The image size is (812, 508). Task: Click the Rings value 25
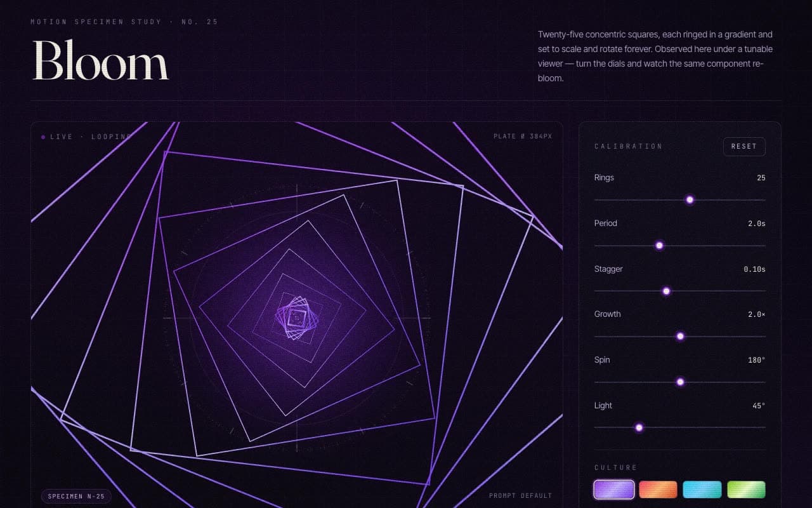(761, 178)
